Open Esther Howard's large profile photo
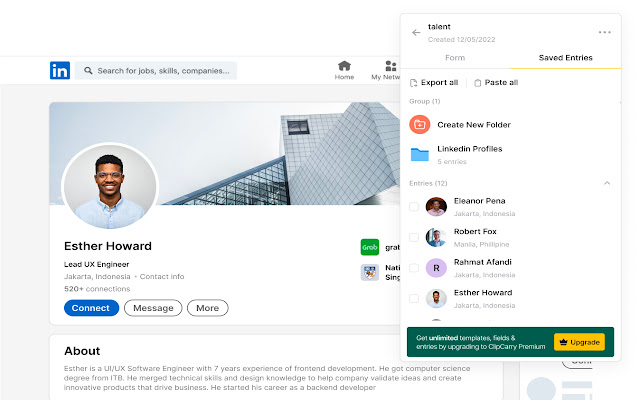Image resolution: width=640 pixels, height=400 pixels. point(110,186)
